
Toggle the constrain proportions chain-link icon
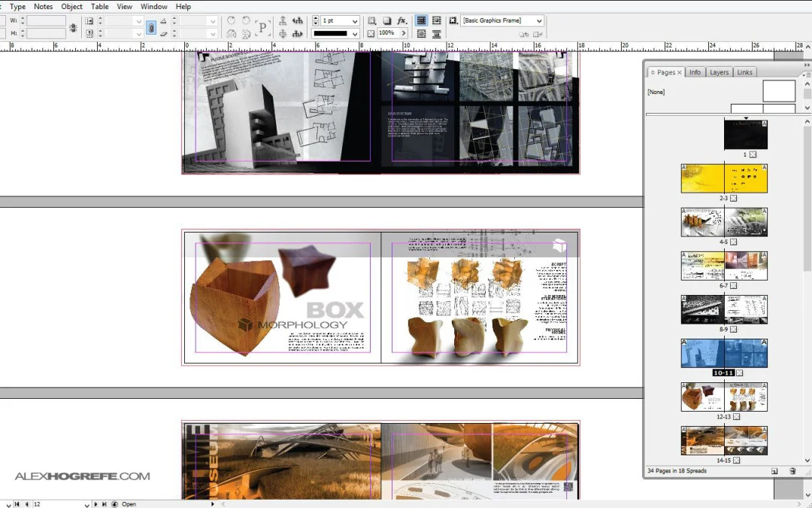tap(150, 28)
